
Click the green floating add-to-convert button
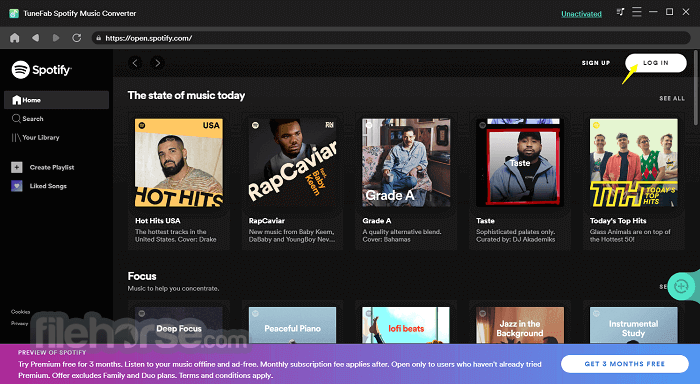681,286
